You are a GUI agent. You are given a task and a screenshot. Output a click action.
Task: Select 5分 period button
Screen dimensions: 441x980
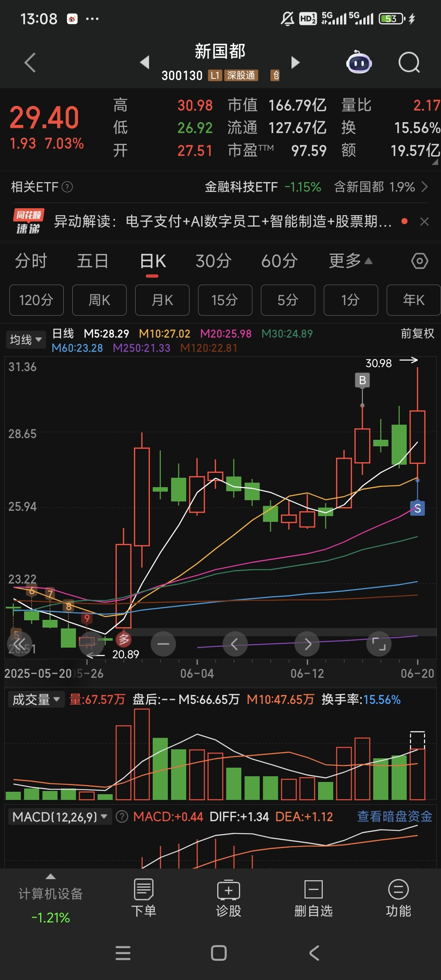point(288,300)
